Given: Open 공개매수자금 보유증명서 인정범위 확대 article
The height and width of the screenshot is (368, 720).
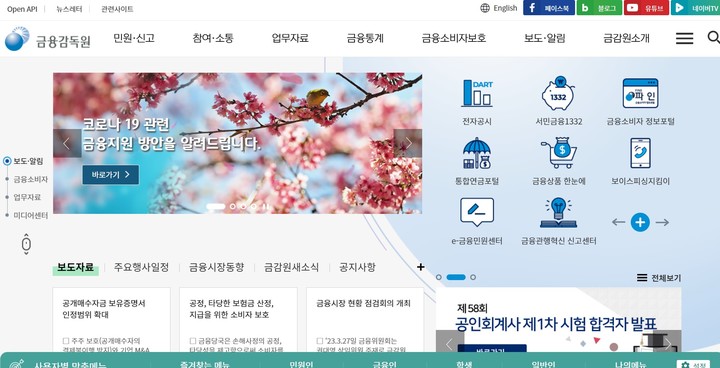Looking at the screenshot, I should tap(112, 320).
